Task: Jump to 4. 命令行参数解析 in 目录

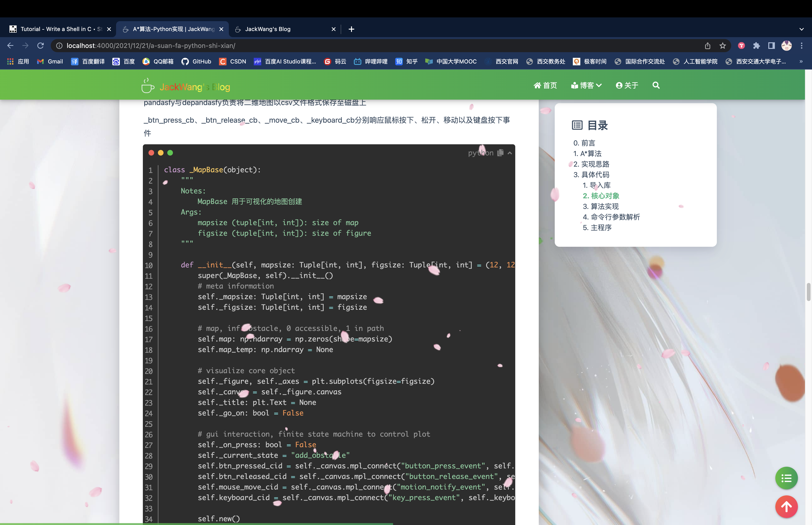Action: tap(611, 217)
